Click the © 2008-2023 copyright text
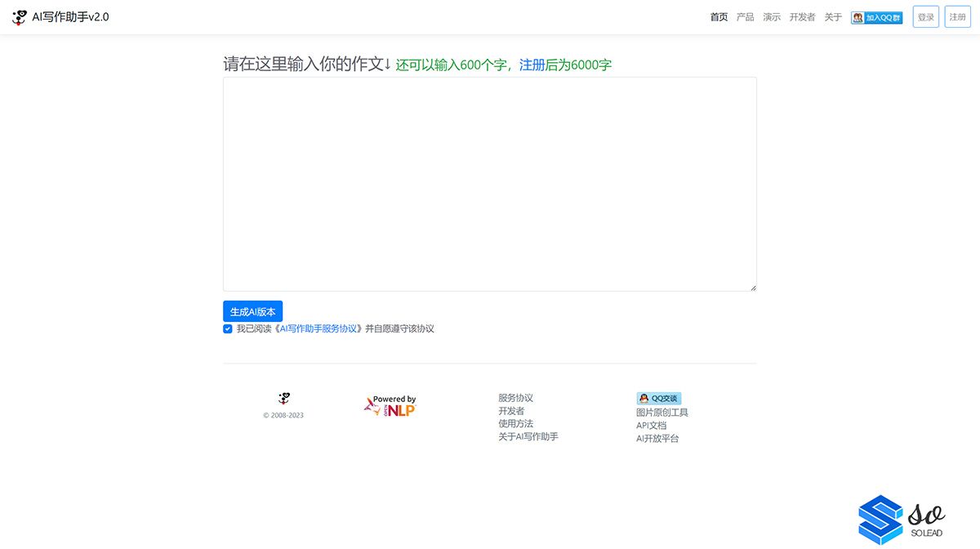This screenshot has height=549, width=980. tap(283, 415)
